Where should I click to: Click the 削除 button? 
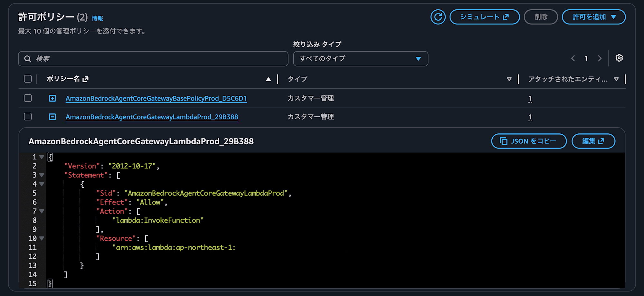point(541,17)
